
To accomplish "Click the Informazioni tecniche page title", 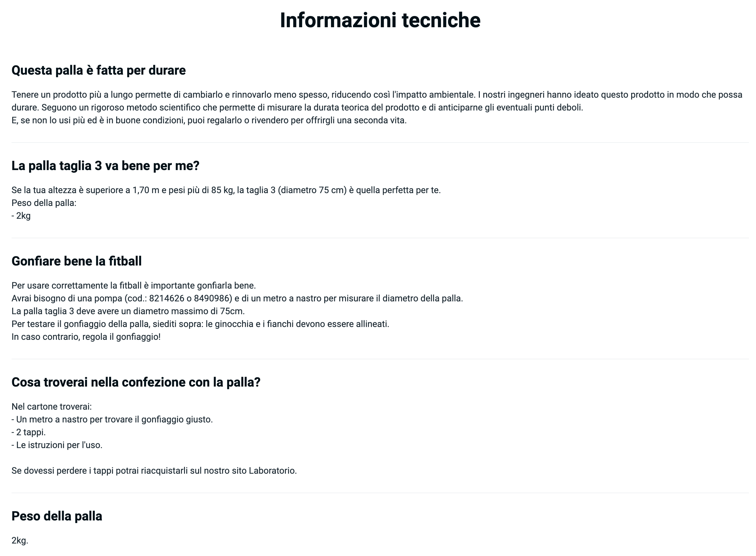I will [380, 20].
